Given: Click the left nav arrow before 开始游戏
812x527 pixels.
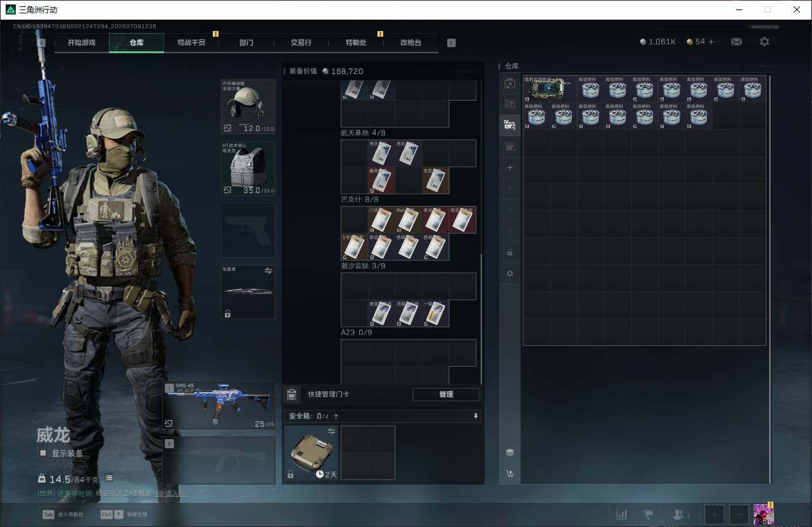Looking at the screenshot, I should tap(42, 42).
